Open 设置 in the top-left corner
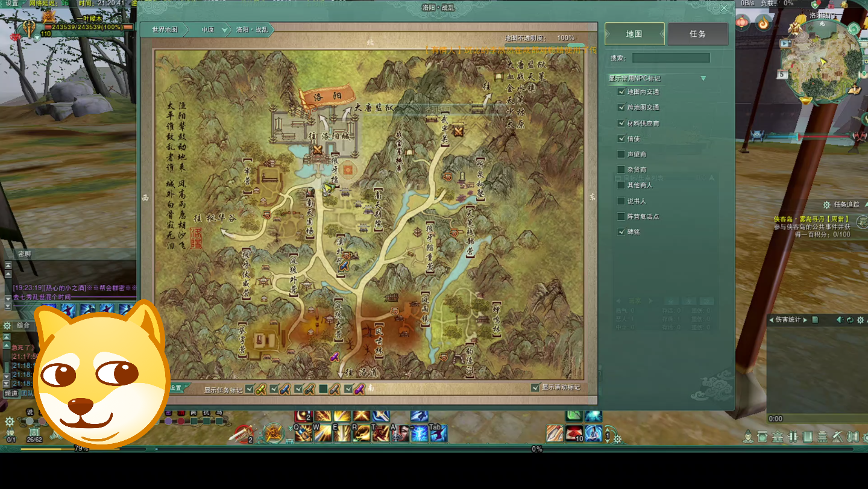This screenshot has height=489, width=868. tap(11, 3)
